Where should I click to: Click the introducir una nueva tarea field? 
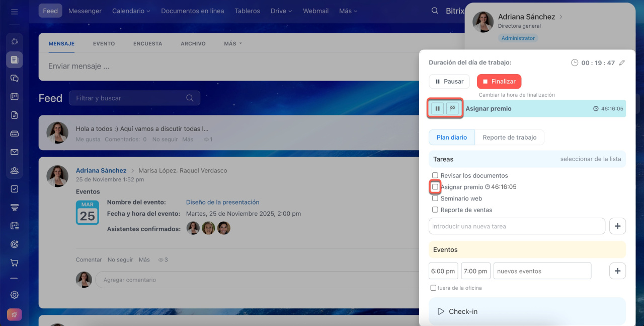pos(517,227)
